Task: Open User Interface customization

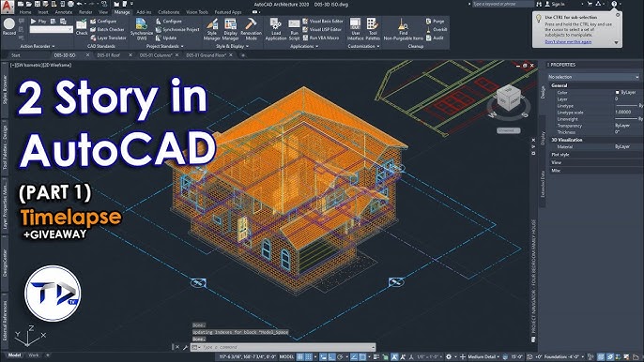Action: coord(355,29)
